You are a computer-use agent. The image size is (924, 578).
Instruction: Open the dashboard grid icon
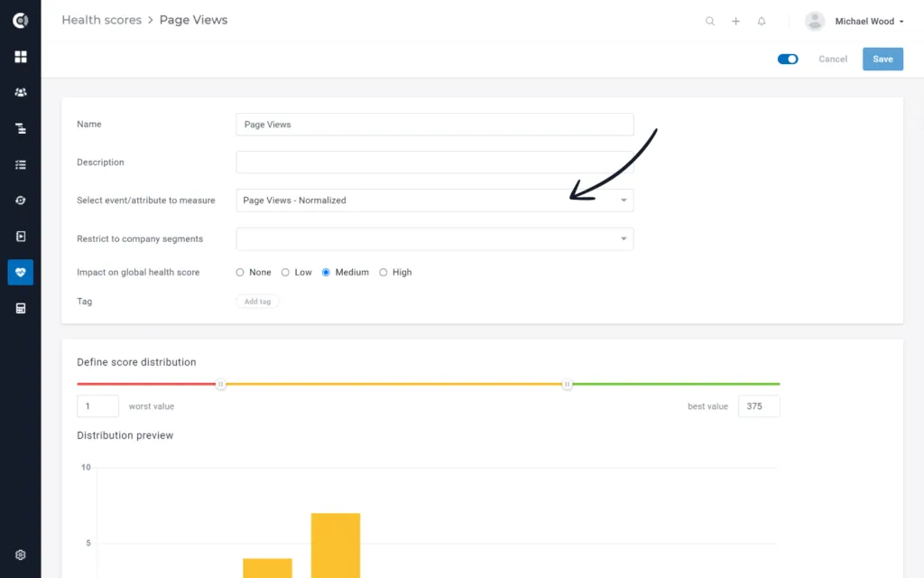21,57
